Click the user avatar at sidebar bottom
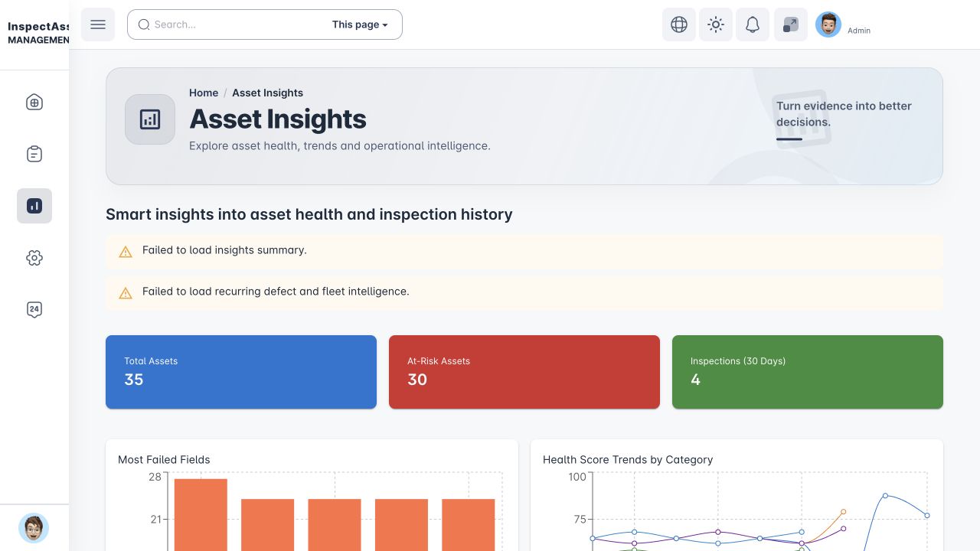The image size is (980, 551). (34, 528)
